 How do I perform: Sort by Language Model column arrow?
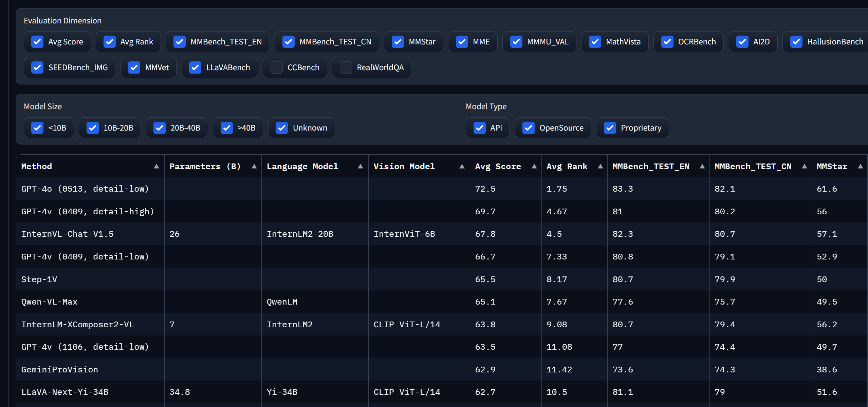(361, 166)
